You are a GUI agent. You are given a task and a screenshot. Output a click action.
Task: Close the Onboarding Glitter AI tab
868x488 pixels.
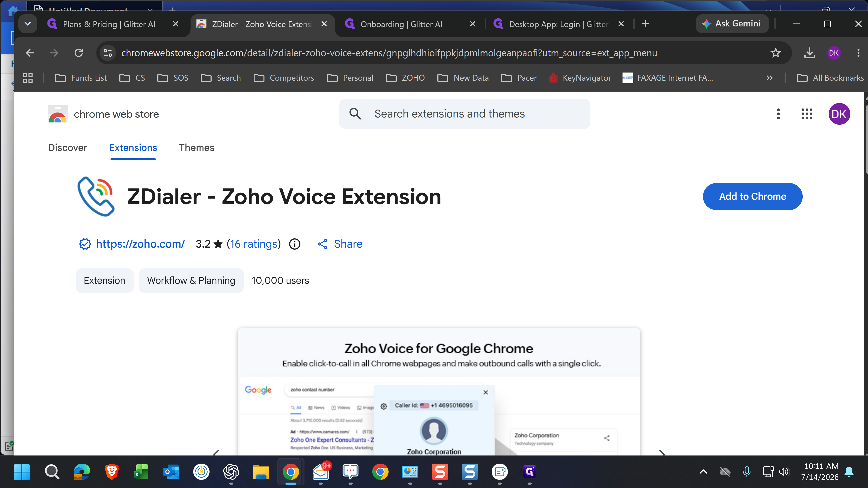472,24
